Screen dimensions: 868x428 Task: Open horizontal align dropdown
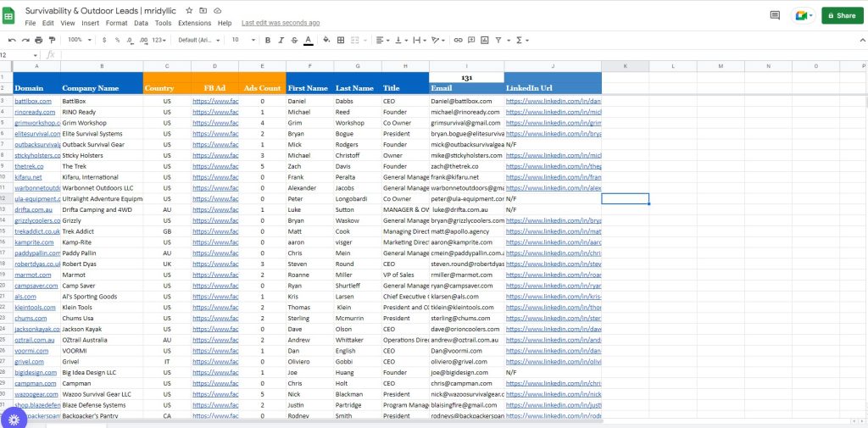click(382, 40)
